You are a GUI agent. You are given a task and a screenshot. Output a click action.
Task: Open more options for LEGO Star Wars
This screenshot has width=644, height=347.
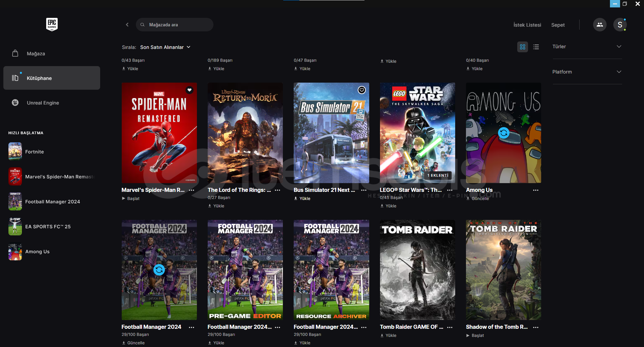click(x=450, y=190)
